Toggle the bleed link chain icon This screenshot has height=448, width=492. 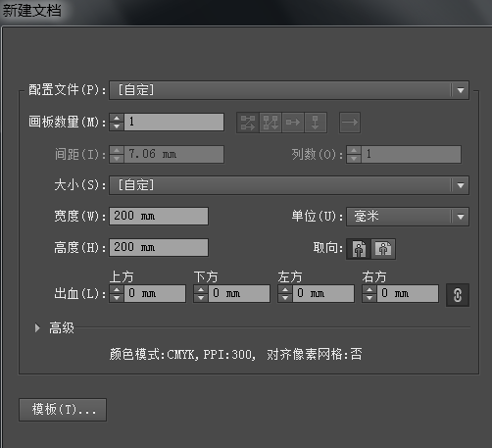click(458, 295)
